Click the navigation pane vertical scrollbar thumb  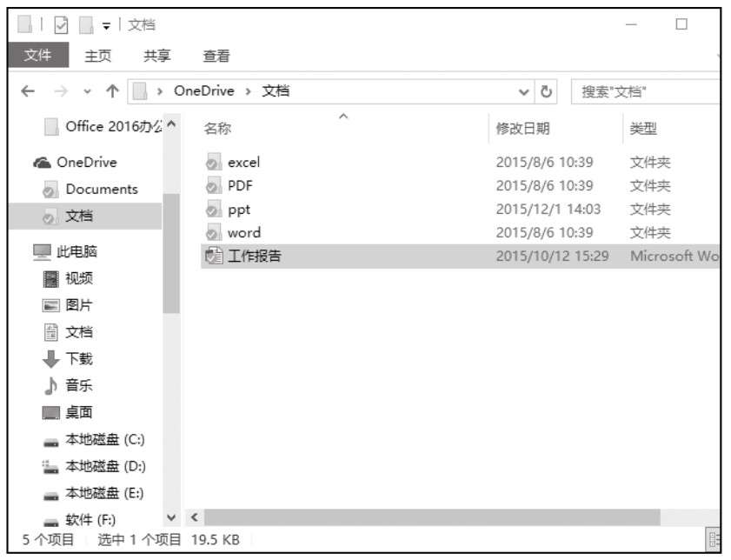click(171, 254)
